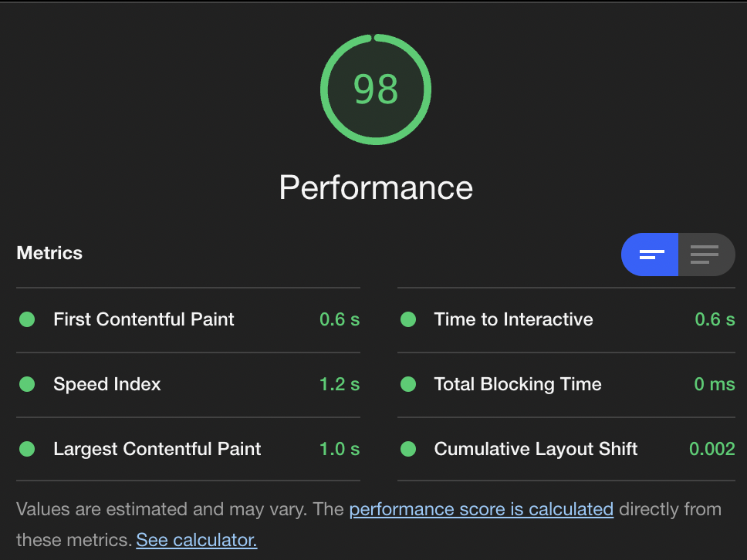This screenshot has width=747, height=560.
Task: Click the green dot beside Time to Interactive
Action: coord(408,319)
